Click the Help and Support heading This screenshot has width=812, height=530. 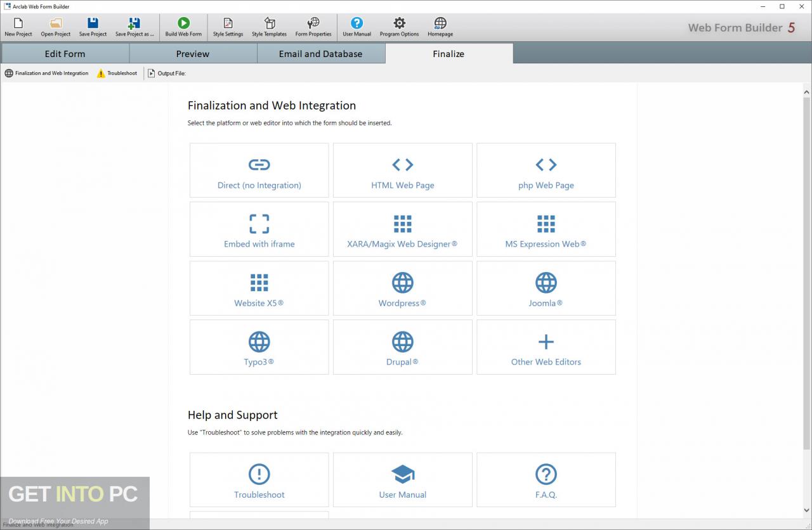coord(233,415)
